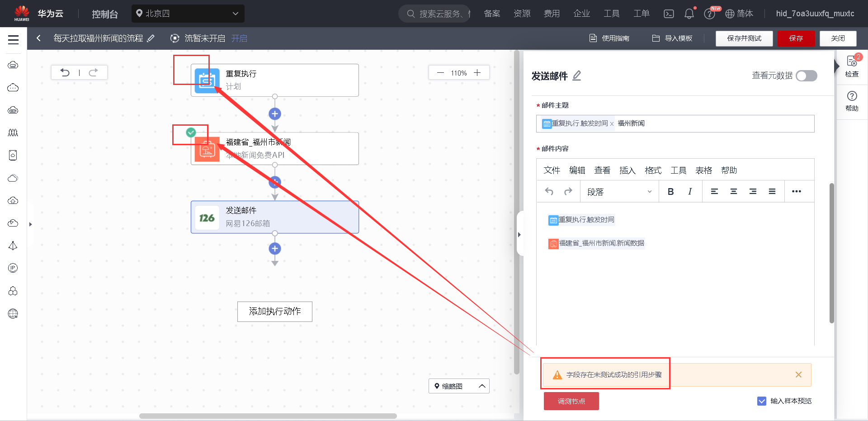
Task: Open the left hamburger navigation menu
Action: point(14,40)
